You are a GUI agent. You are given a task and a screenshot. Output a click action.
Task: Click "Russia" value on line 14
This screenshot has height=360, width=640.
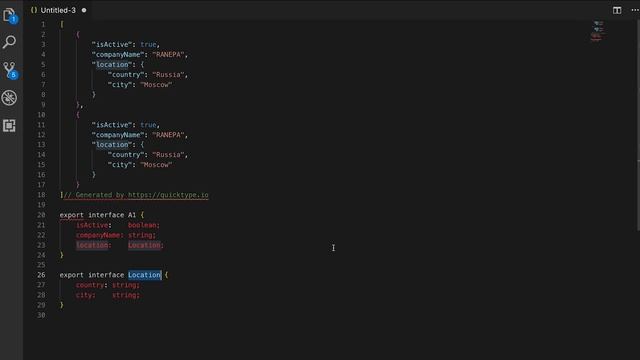pyautogui.click(x=168, y=155)
